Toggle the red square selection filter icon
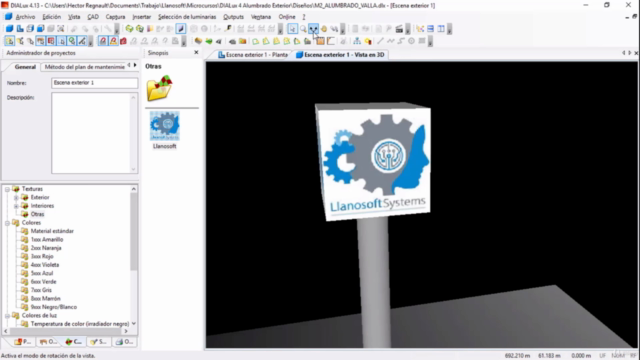 click(51, 41)
